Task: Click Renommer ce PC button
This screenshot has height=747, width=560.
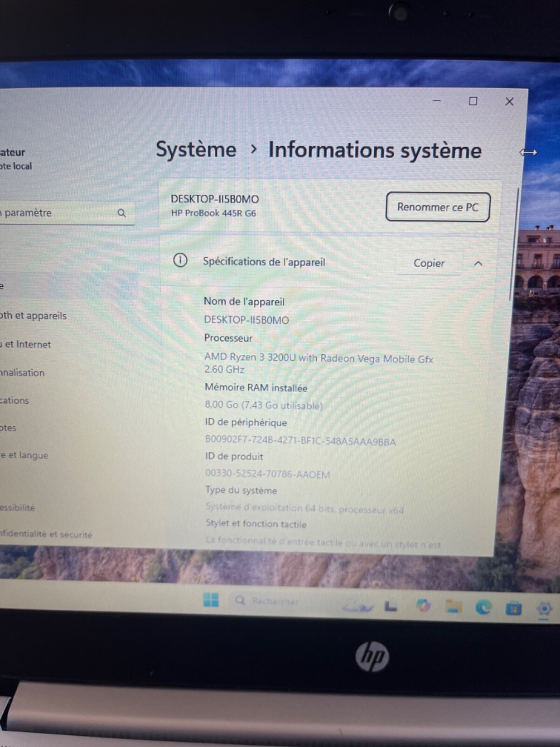Action: tap(437, 207)
